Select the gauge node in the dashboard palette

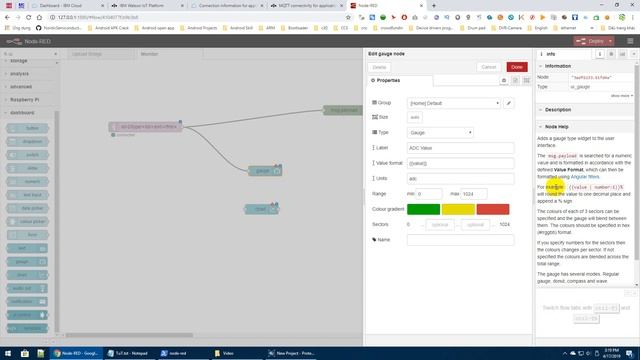click(x=27, y=262)
